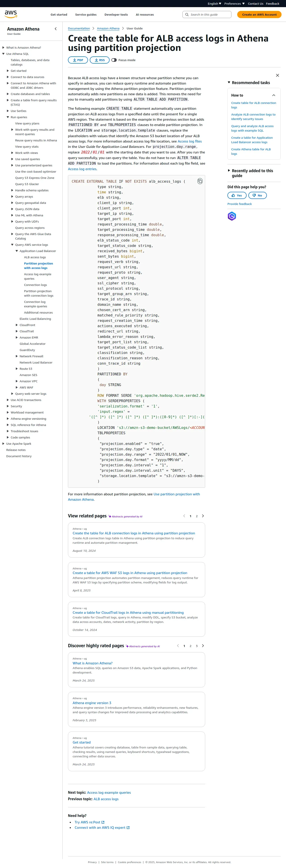The image size is (286, 868).
Task: Go to next Discover highly rated pages slide
Action: click(203, 646)
